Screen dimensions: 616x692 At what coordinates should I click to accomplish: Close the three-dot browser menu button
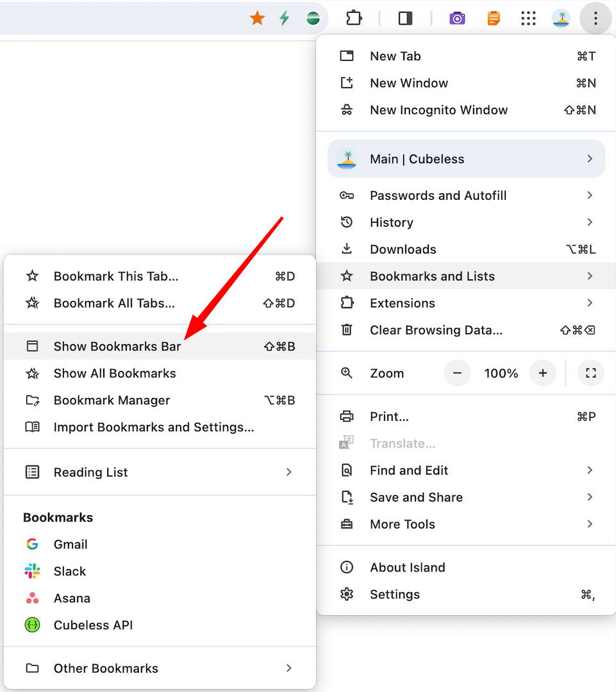(595, 19)
